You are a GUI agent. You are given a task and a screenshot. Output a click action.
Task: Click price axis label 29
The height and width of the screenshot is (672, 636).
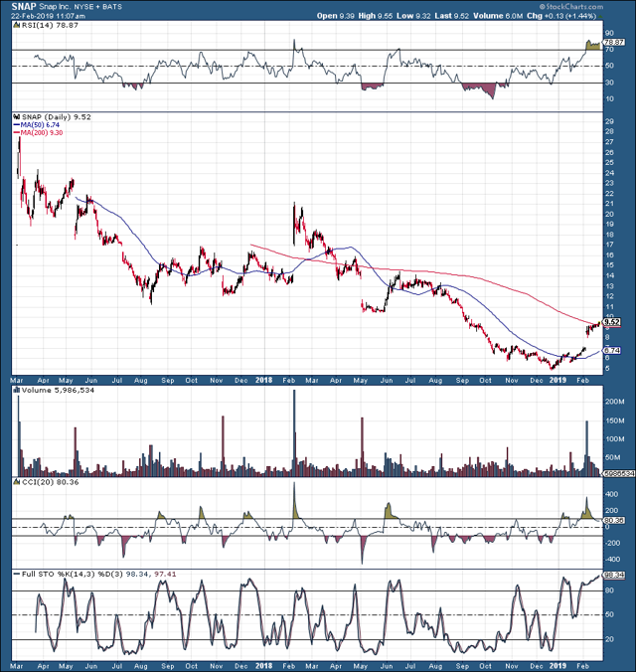[609, 121]
